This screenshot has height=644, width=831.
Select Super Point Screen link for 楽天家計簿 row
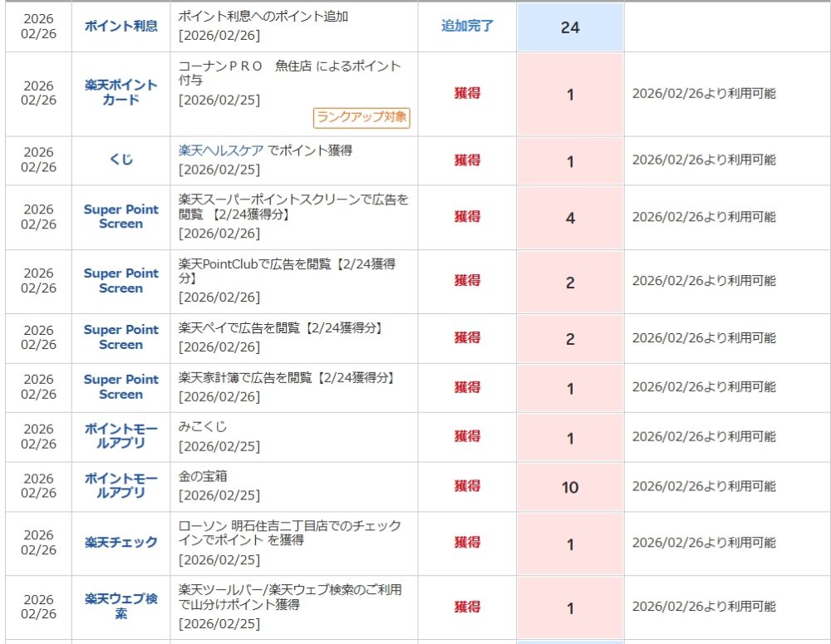click(120, 387)
